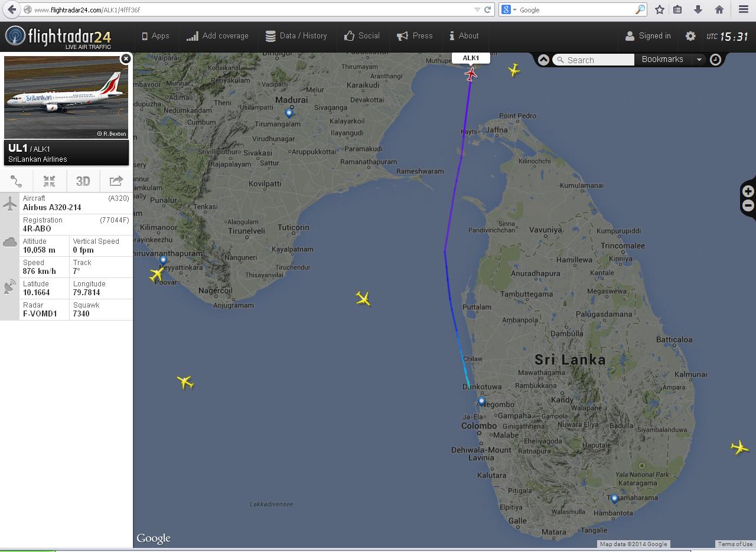Open the Social menu
Viewport: 756px width, 552px height.
(x=362, y=36)
